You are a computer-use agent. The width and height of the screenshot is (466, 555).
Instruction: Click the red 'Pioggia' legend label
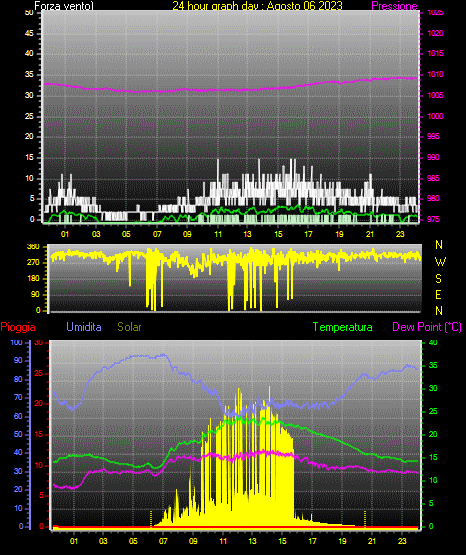coord(18,327)
